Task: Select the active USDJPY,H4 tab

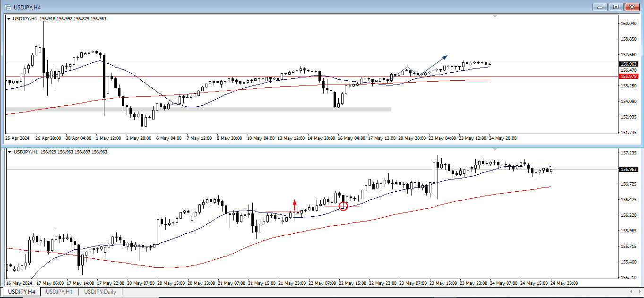Action: [x=21, y=292]
